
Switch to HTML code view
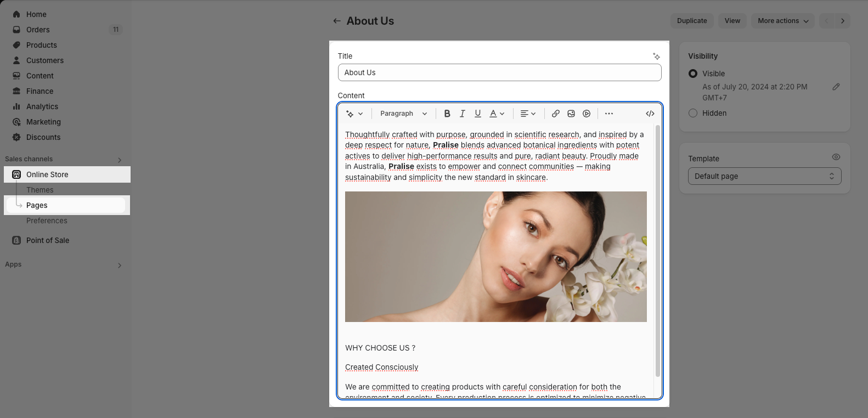pyautogui.click(x=650, y=114)
